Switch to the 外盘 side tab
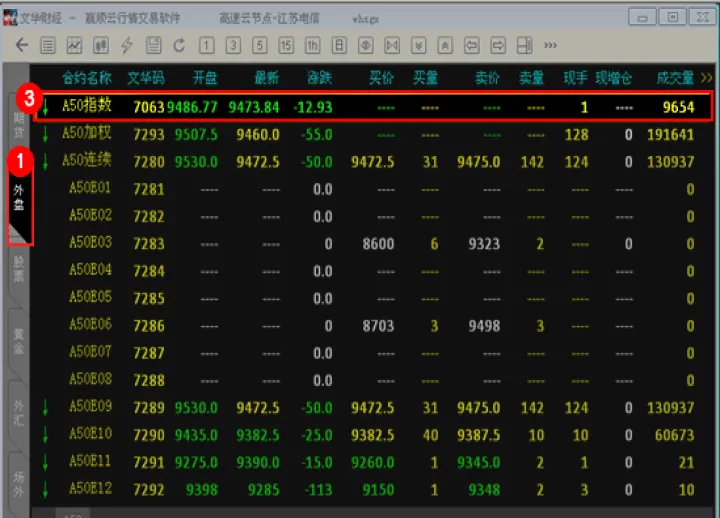Viewport: 720px width, 518px height. pos(19,195)
